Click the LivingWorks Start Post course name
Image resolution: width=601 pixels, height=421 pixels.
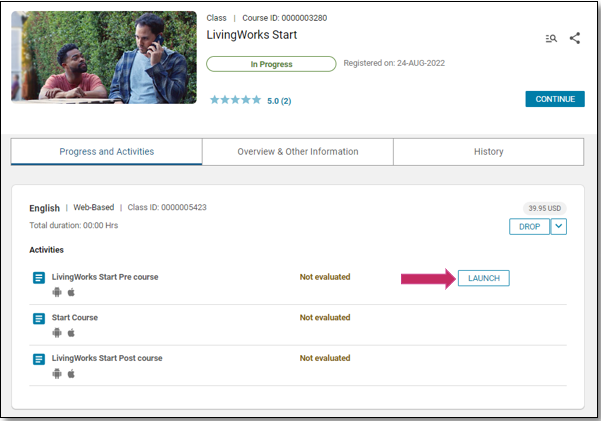[107, 358]
